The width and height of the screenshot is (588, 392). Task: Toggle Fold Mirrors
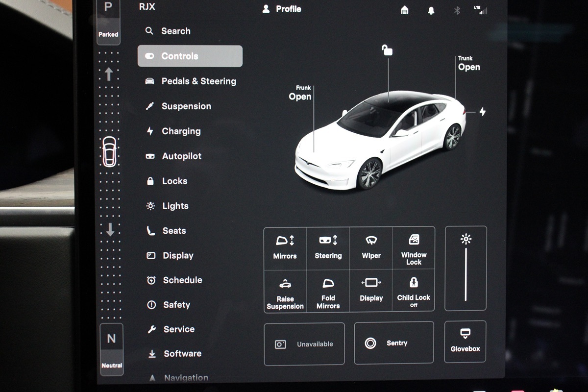pos(328,290)
